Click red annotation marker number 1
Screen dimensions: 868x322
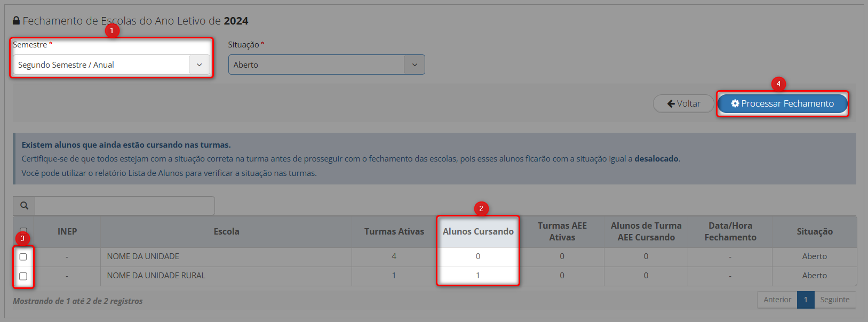pos(112,31)
